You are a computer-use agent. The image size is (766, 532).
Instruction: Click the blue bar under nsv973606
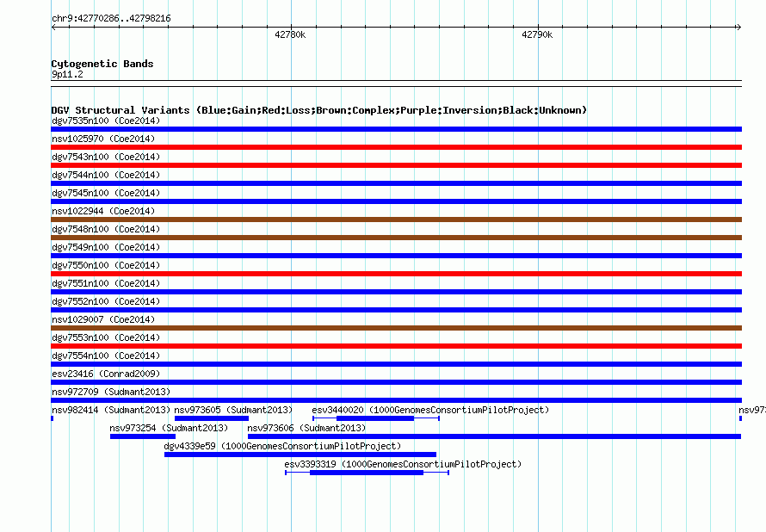[494, 436]
